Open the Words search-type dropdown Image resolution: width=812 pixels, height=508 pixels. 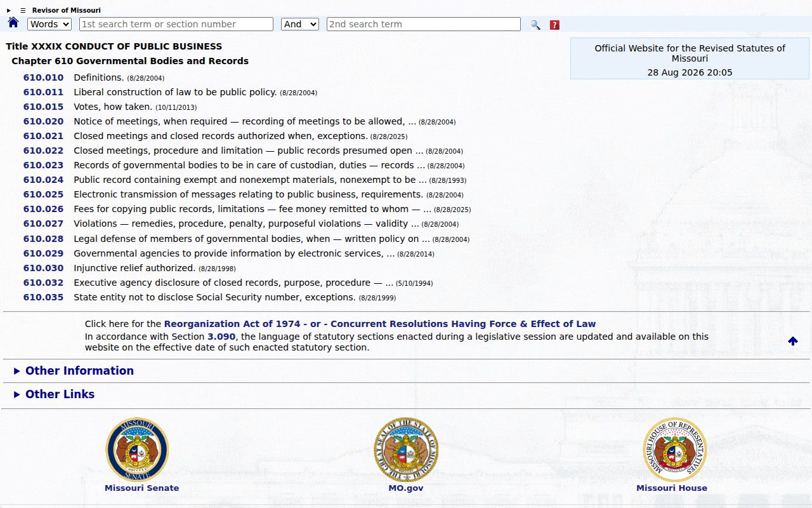coord(49,24)
